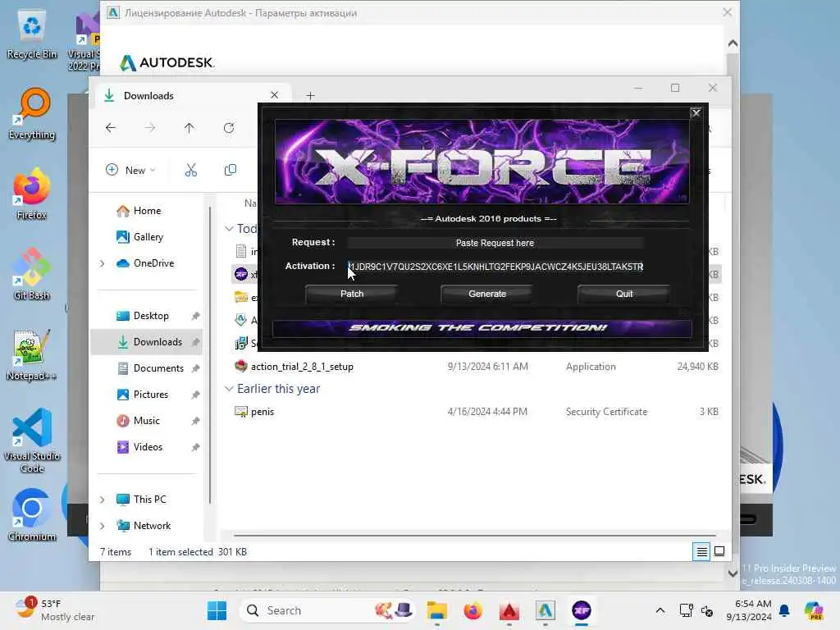
Task: Click the Explorer horizontal scrollbar
Action: tap(475, 535)
